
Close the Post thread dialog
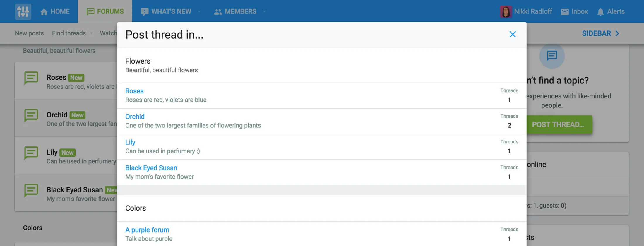(512, 35)
